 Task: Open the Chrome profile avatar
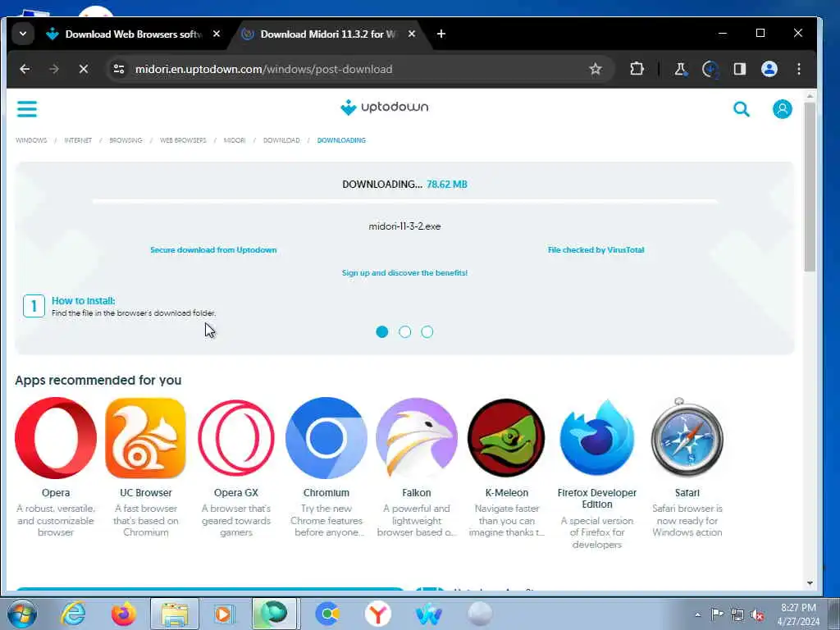pyautogui.click(x=769, y=69)
